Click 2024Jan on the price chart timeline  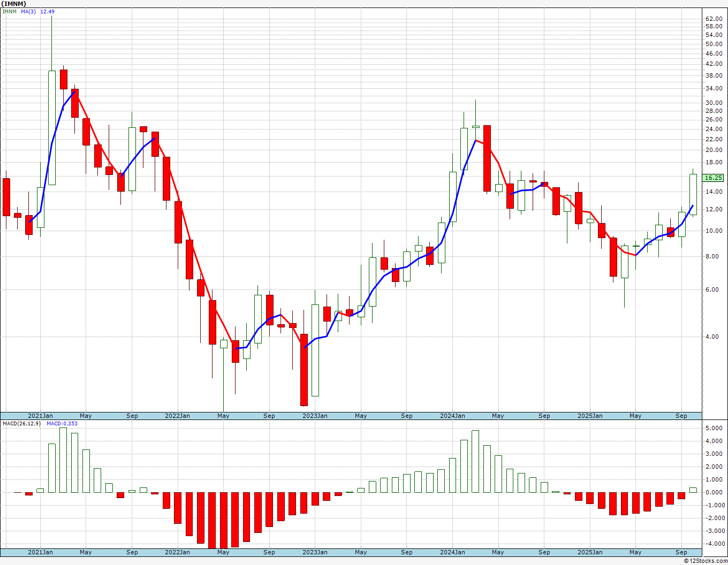[452, 416]
